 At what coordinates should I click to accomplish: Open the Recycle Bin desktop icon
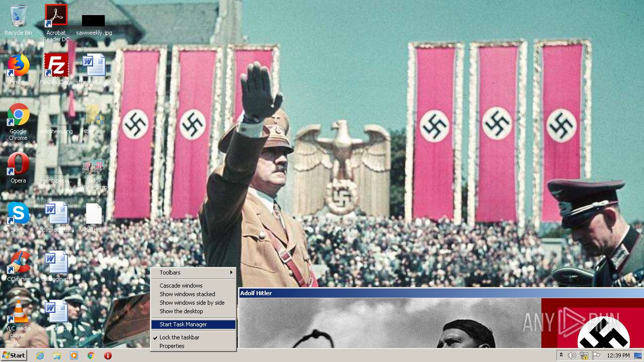click(18, 20)
